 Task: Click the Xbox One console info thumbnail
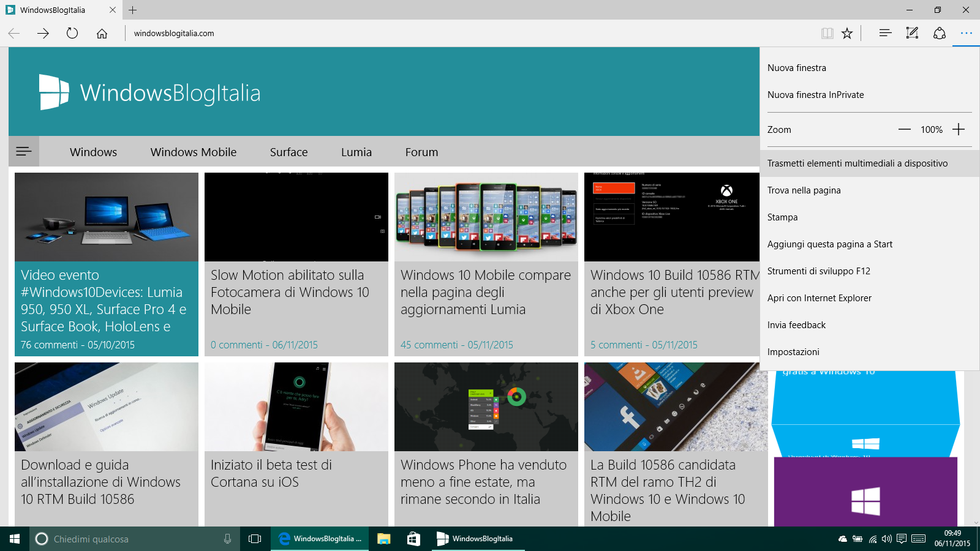coord(672,217)
